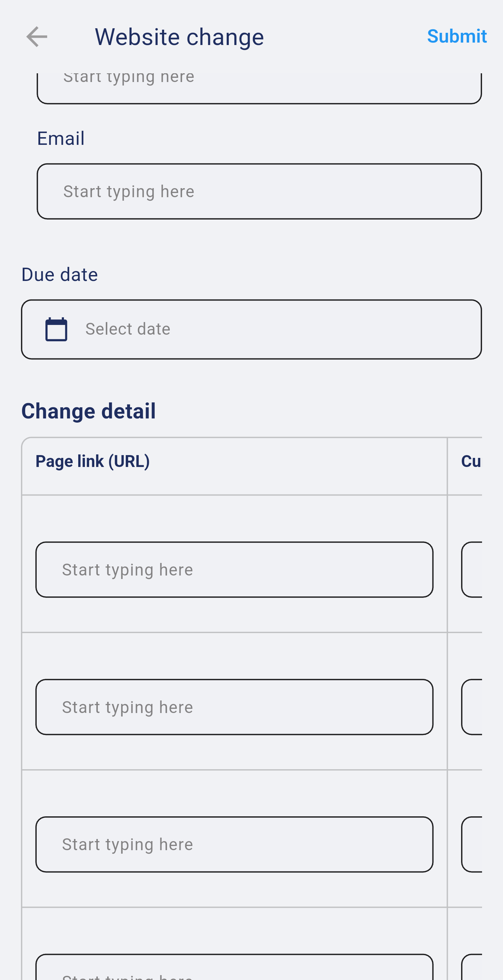Click the Website change page title
The image size is (503, 980).
pyautogui.click(x=179, y=37)
